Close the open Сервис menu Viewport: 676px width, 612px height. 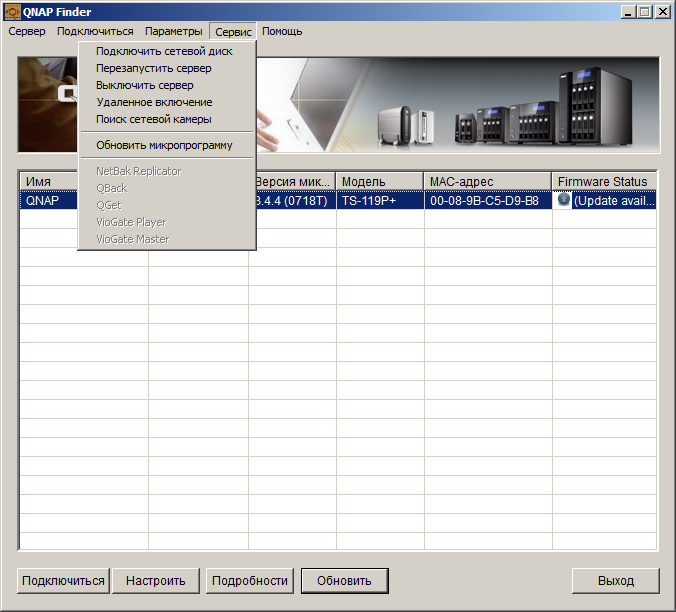[x=233, y=31]
